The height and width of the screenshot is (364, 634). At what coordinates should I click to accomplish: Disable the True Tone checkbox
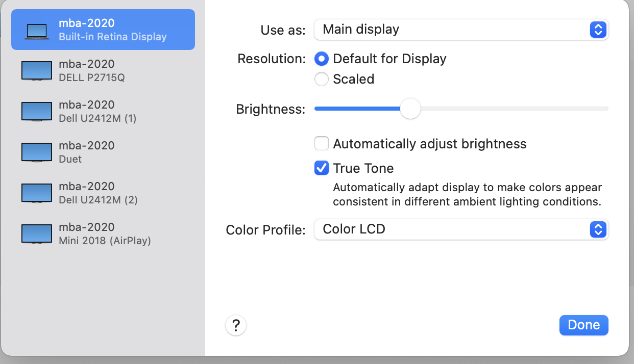pos(321,168)
